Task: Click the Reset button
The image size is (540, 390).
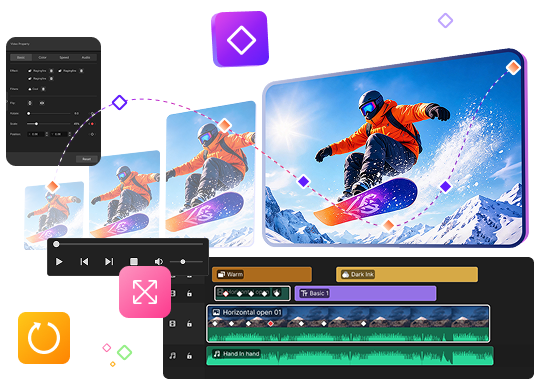Action: pyautogui.click(x=87, y=159)
